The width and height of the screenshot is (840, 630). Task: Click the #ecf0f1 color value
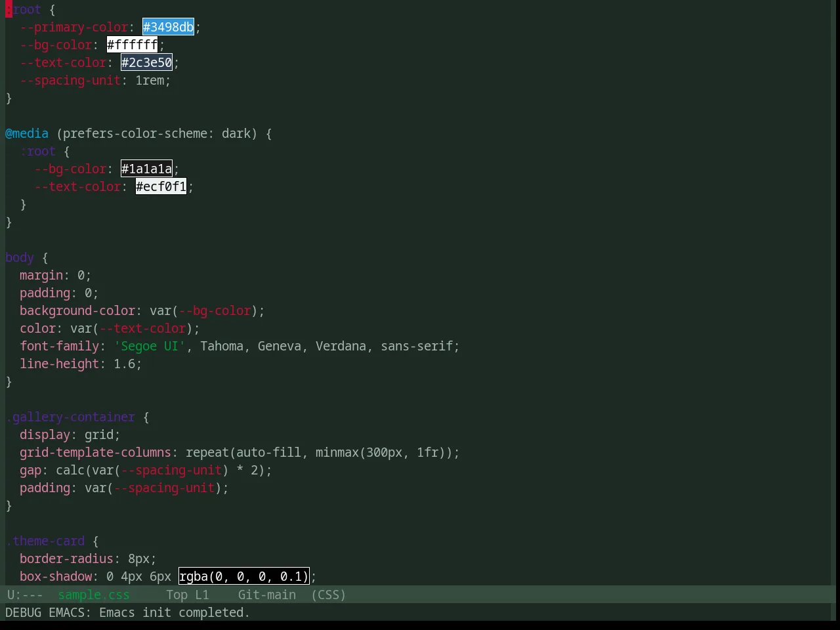[x=161, y=186]
